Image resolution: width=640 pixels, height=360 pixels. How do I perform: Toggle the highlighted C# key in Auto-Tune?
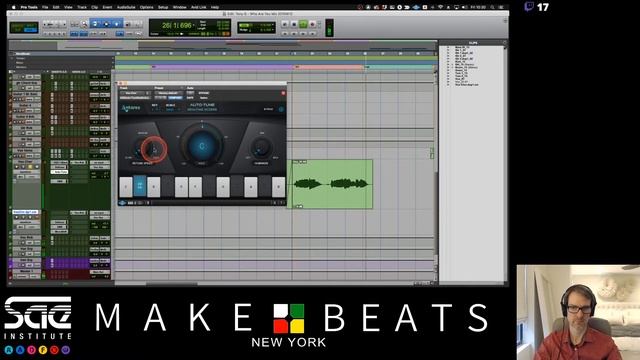point(140,186)
